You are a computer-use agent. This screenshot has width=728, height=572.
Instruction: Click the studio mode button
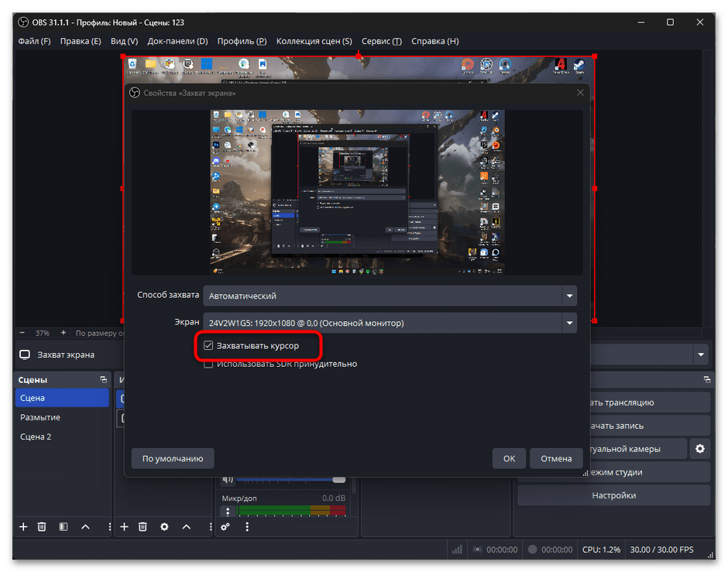650,472
